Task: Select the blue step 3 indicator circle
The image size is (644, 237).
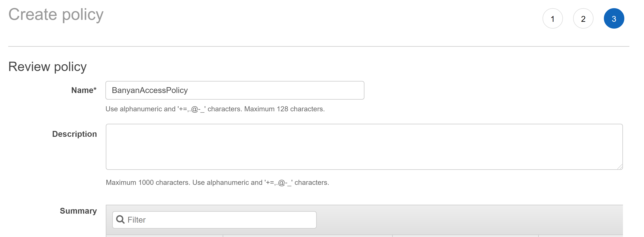Action: click(x=614, y=18)
